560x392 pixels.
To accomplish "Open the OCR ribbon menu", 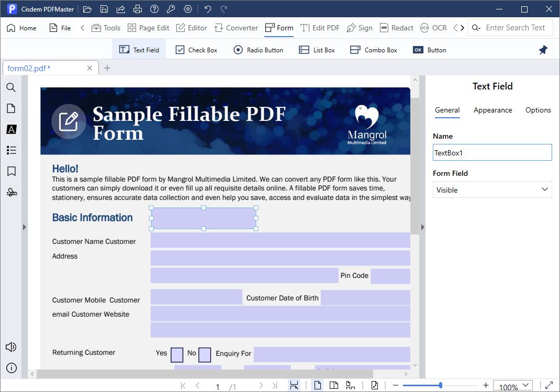I will [433, 28].
